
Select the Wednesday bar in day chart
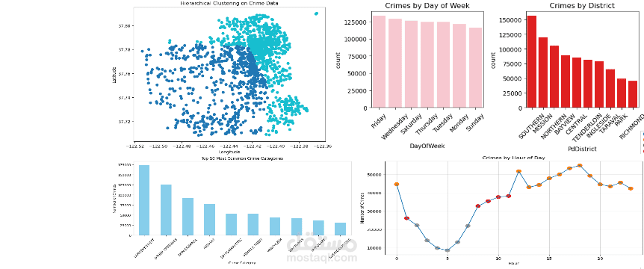tap(395, 64)
